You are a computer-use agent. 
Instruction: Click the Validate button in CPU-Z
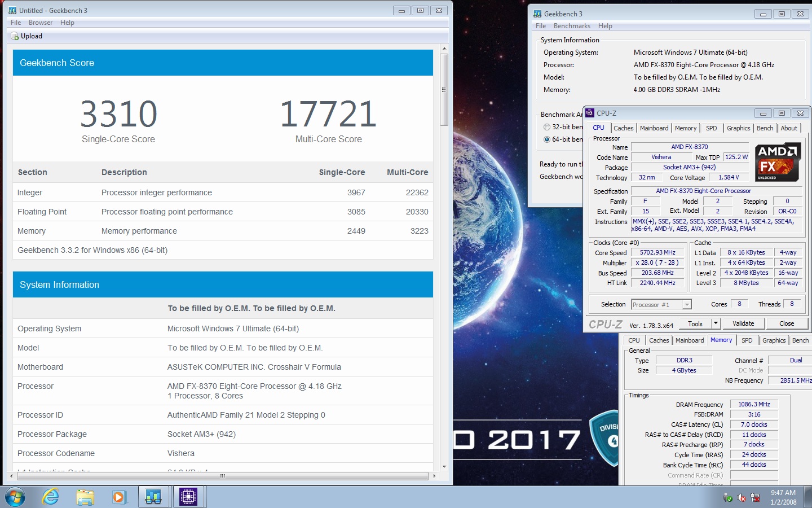pos(743,323)
